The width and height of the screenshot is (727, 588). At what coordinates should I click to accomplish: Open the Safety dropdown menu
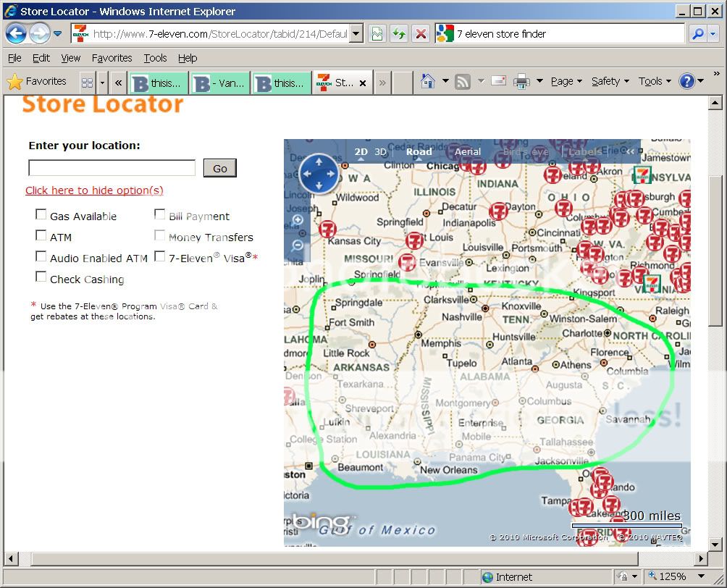[610, 82]
